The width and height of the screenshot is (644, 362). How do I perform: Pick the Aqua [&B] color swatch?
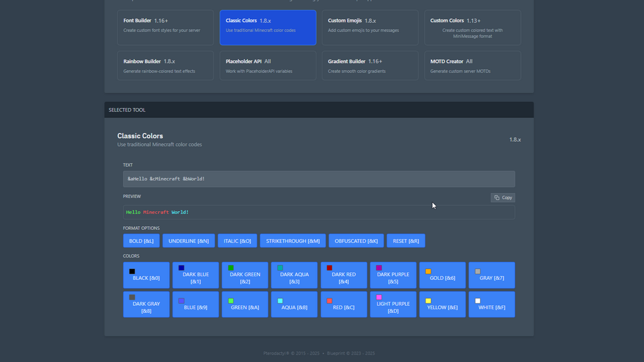point(294,305)
